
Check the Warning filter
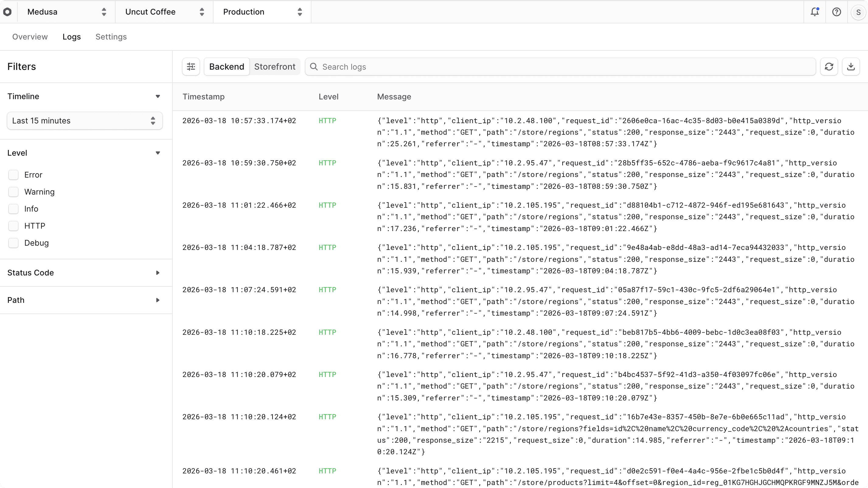(x=14, y=192)
